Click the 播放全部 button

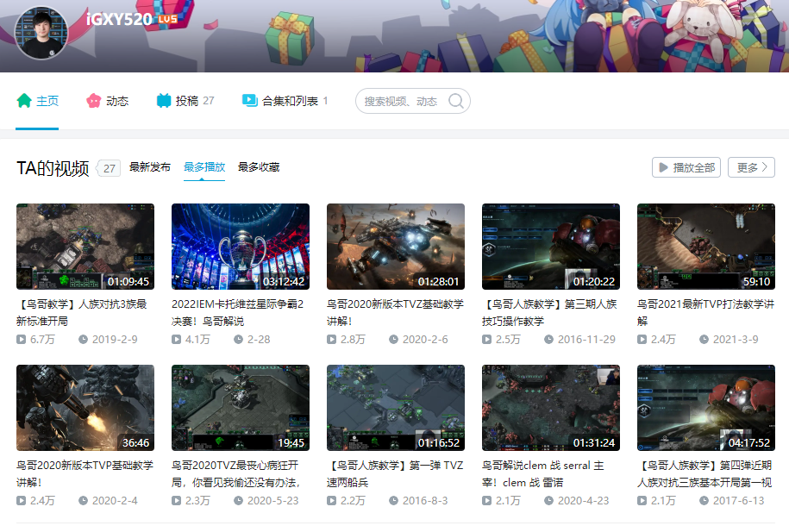686,167
